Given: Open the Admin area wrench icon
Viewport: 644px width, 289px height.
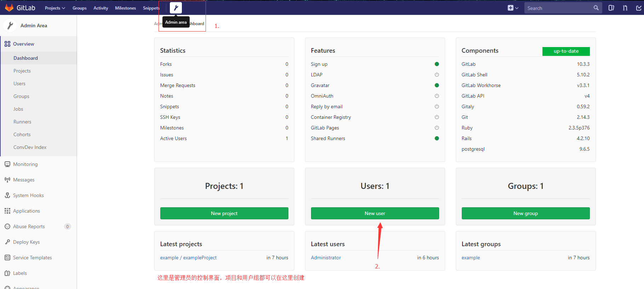Looking at the screenshot, I should coord(176,8).
